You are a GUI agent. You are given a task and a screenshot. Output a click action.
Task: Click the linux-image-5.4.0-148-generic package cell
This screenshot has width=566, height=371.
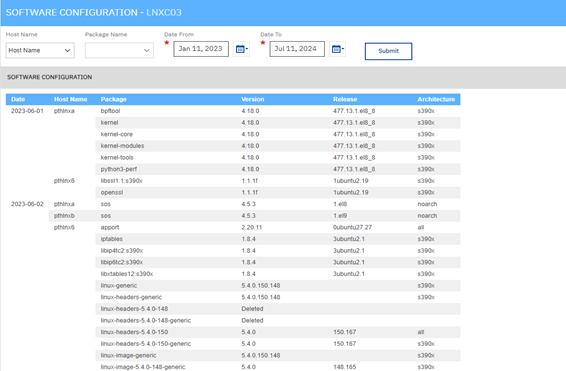point(143,367)
